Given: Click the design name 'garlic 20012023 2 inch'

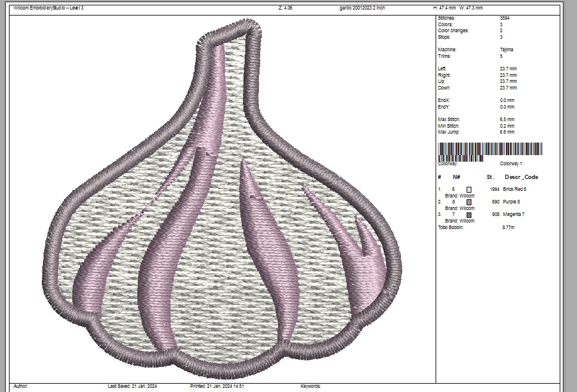Looking at the screenshot, I should (x=362, y=8).
